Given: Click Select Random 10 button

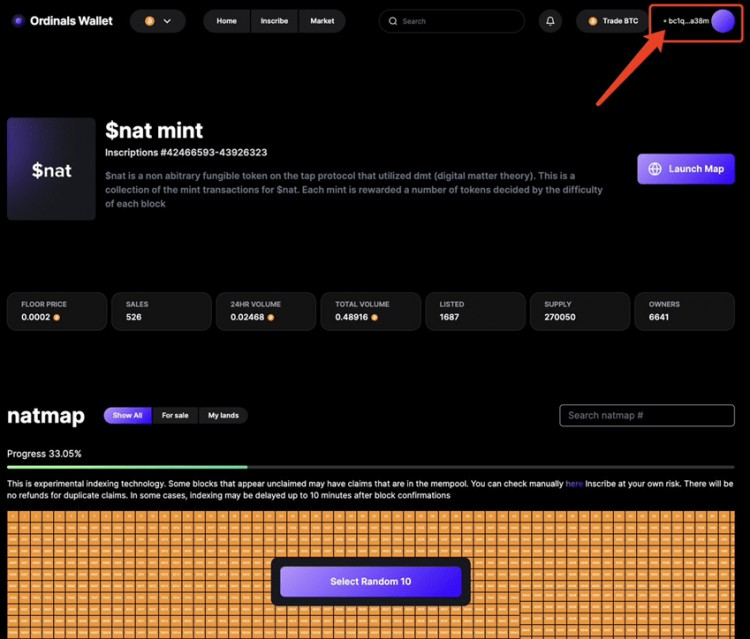Looking at the screenshot, I should pyautogui.click(x=371, y=582).
